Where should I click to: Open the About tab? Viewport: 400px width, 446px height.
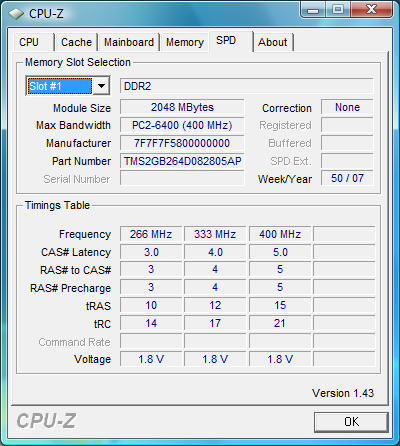(x=273, y=42)
